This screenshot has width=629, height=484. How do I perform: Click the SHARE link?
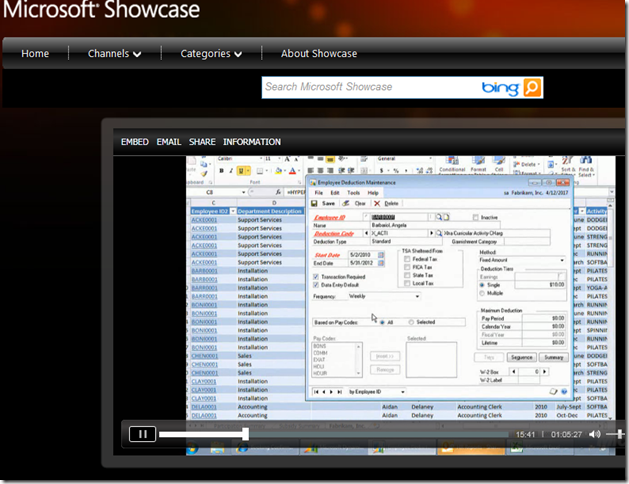pyautogui.click(x=202, y=142)
